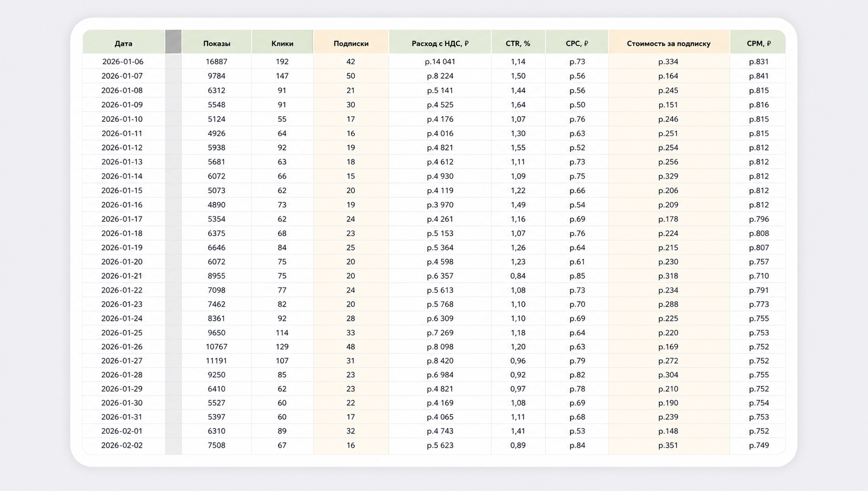The width and height of the screenshot is (868, 491).
Task: Click the CPM, ₽ column header
Action: click(758, 43)
